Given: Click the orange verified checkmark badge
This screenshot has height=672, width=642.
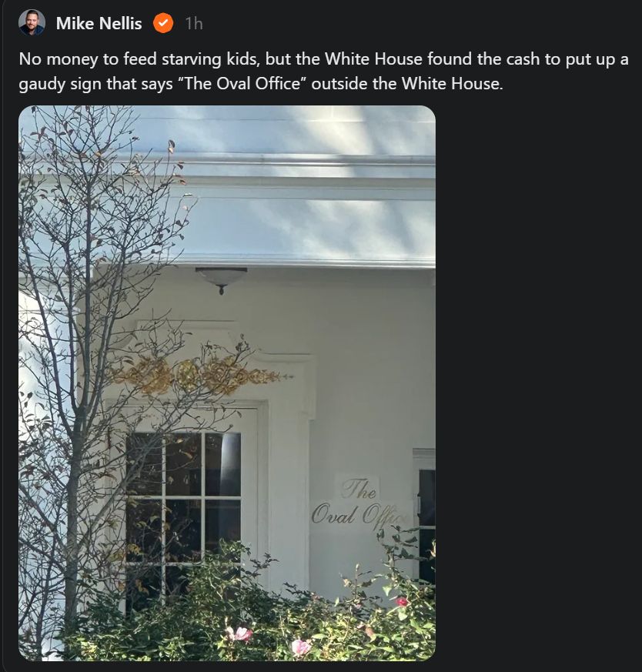Looking at the screenshot, I should pyautogui.click(x=163, y=23).
